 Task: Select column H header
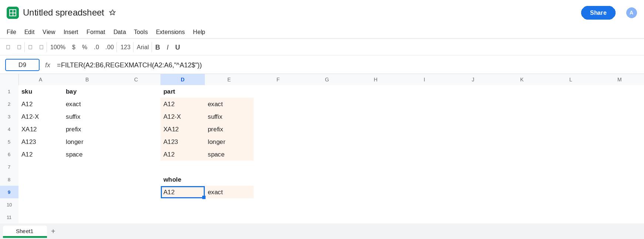[376, 80]
